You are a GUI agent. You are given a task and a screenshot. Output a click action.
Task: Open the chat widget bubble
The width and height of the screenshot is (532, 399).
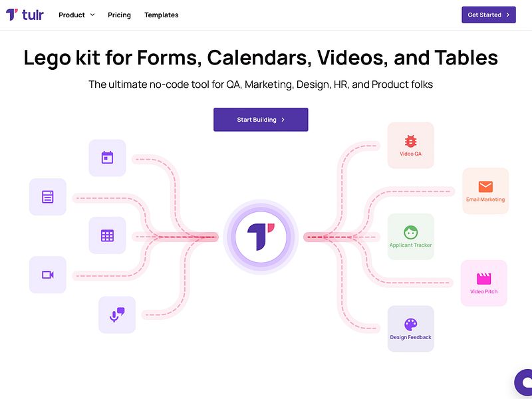point(523,384)
